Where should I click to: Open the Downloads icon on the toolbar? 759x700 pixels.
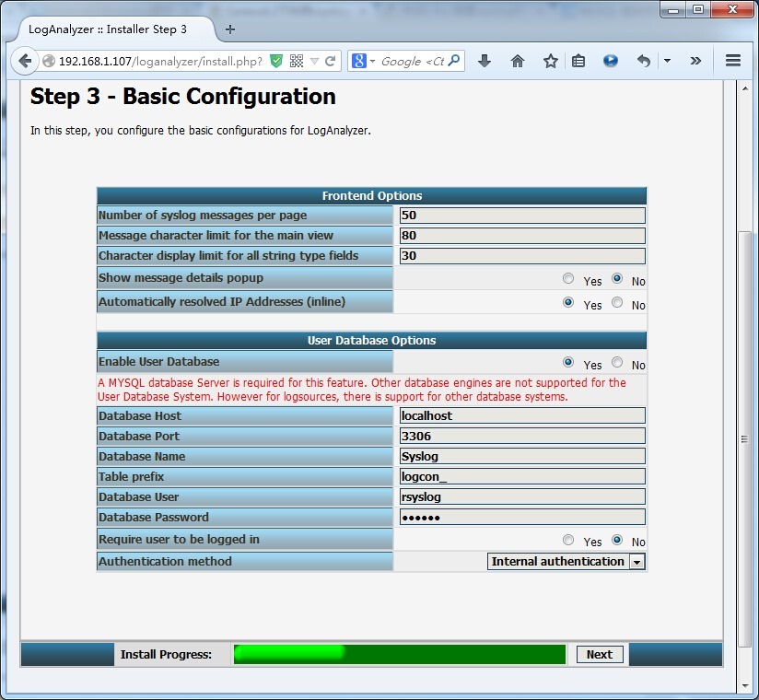(x=485, y=60)
